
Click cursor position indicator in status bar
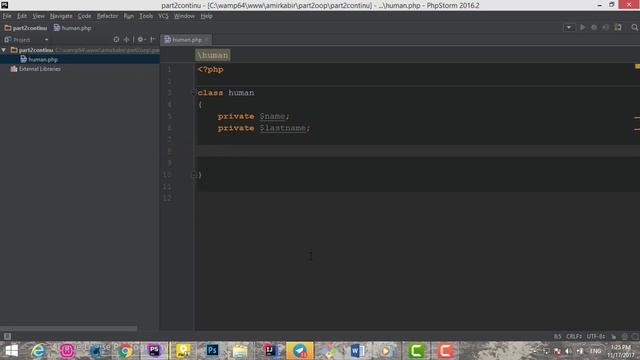[x=558, y=336]
